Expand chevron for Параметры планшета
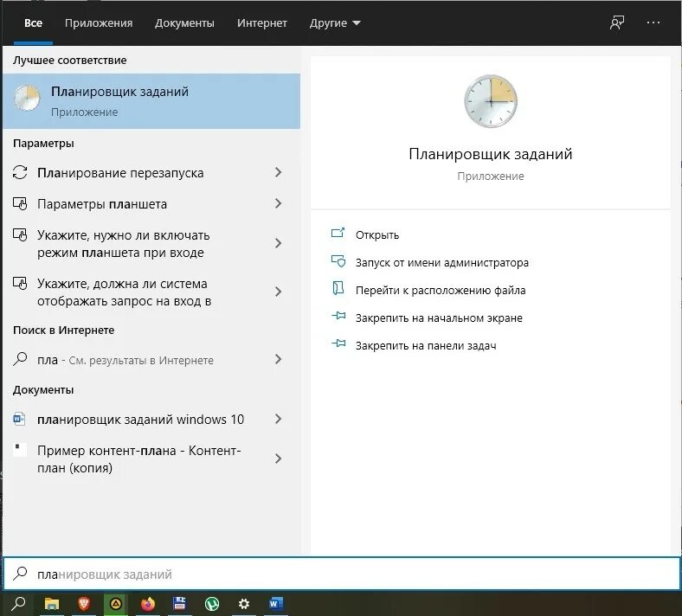 tap(279, 203)
